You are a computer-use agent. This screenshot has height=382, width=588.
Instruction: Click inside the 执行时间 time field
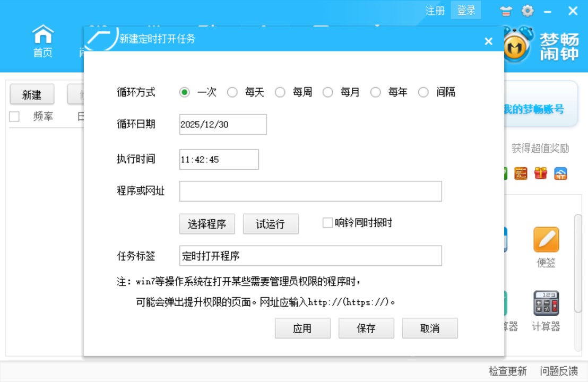pos(219,159)
